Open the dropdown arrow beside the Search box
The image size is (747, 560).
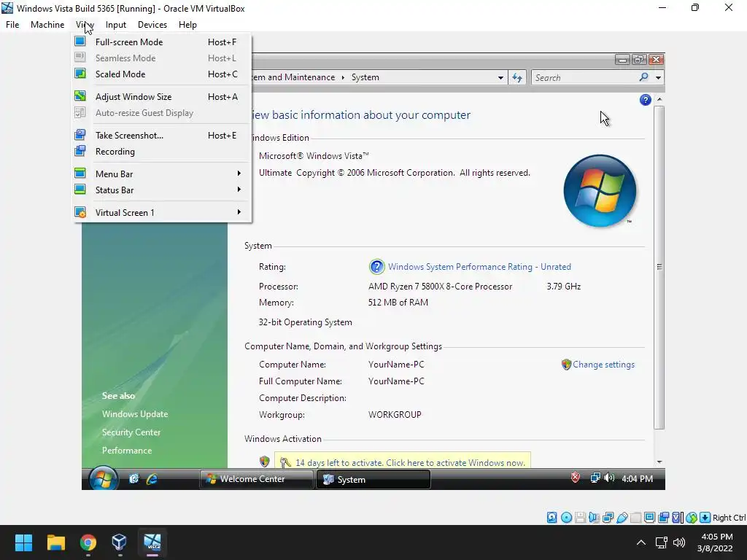(x=659, y=77)
